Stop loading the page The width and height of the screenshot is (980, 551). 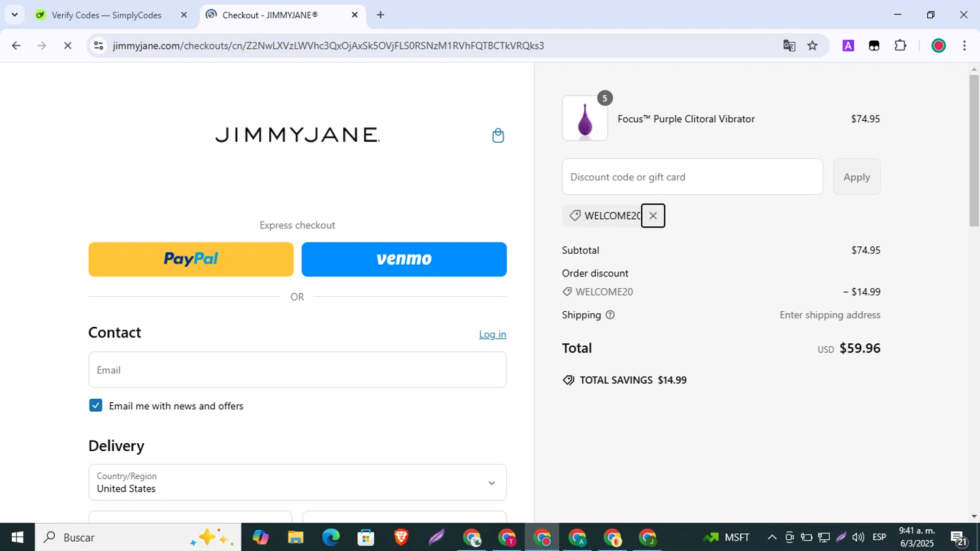(x=67, y=46)
